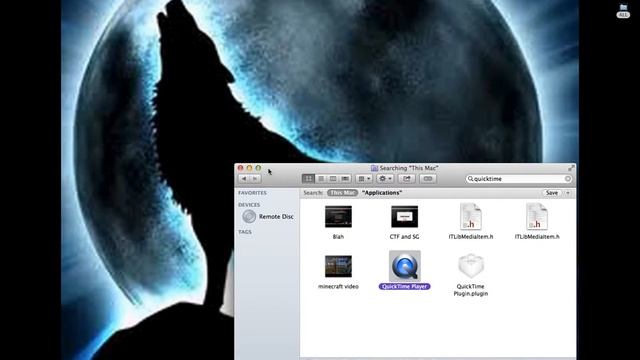Click the QuickTime Player name label
Screen dimensions: 640x360
404,287
